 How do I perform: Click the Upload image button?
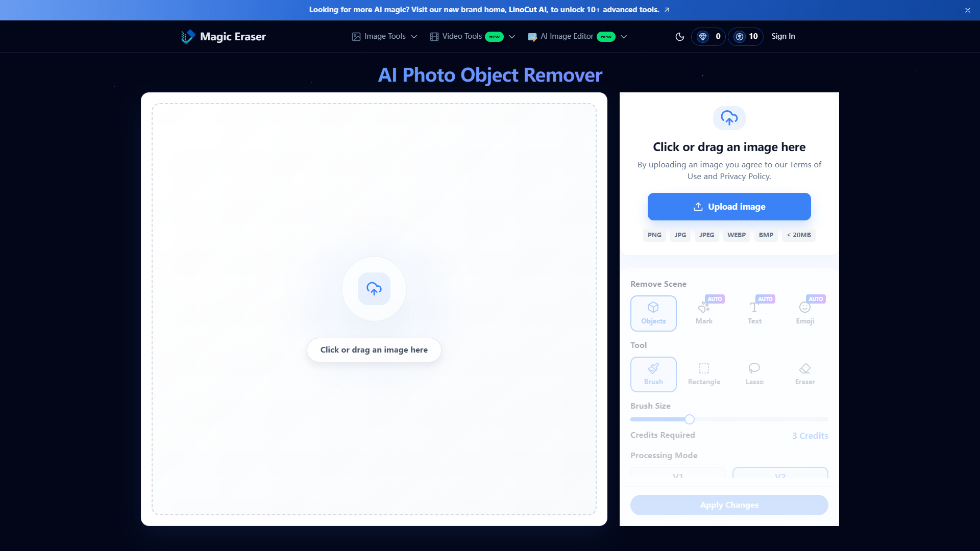point(729,207)
